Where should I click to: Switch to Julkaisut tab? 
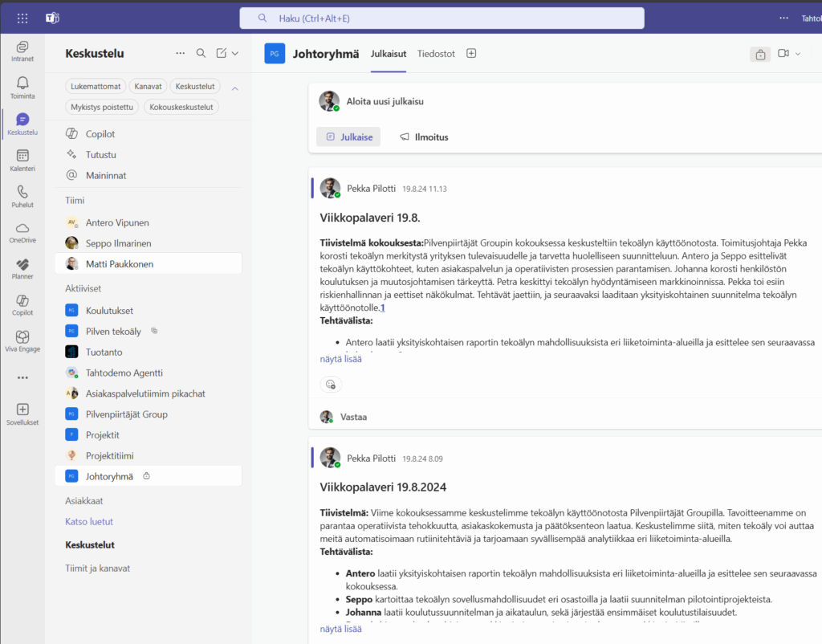(389, 54)
